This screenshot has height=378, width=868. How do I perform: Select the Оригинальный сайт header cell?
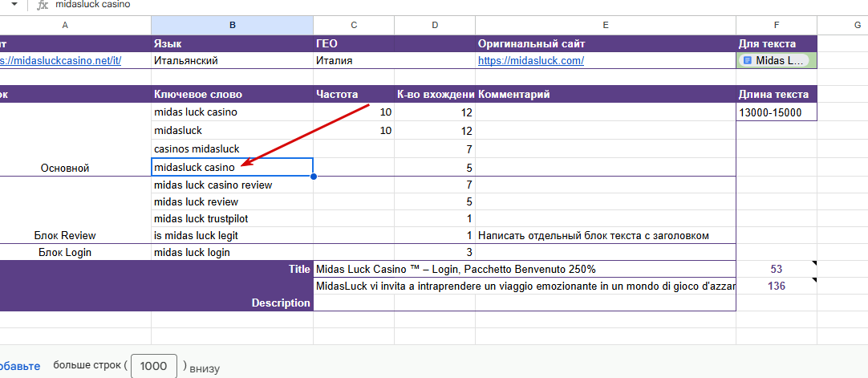tap(606, 43)
